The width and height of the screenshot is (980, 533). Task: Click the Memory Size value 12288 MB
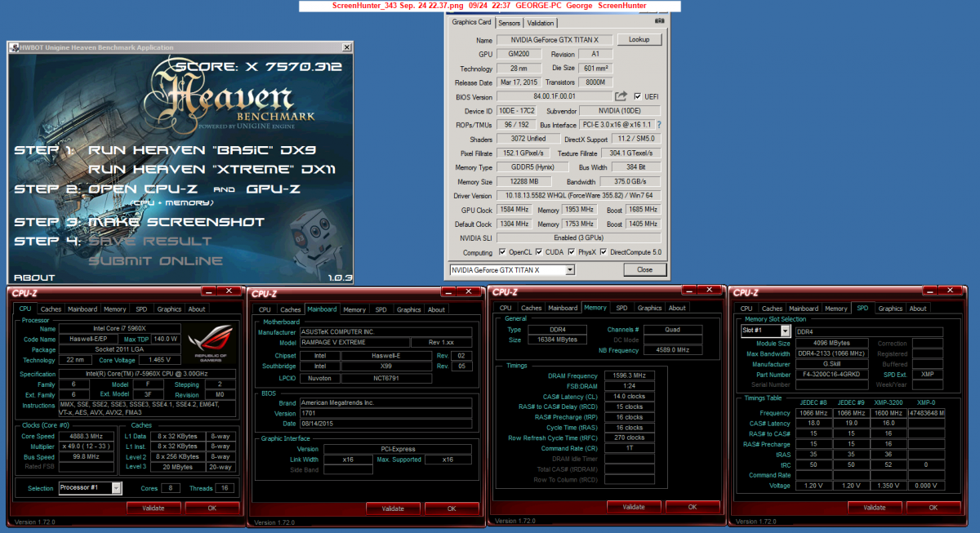523,181
